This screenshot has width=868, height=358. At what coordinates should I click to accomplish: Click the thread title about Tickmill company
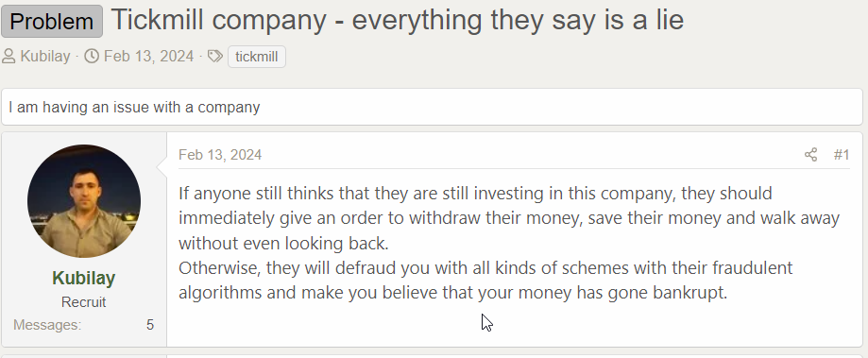[x=398, y=20]
